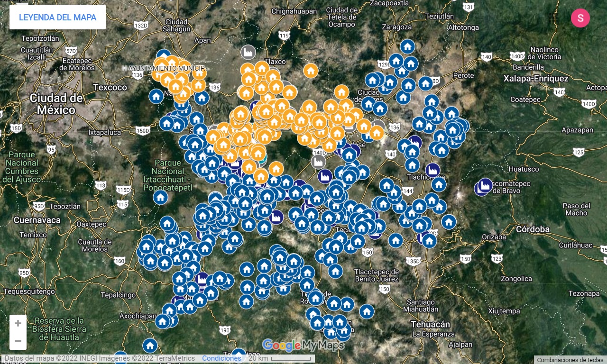Select blue house marker nearest the Orizaba label
Screen dimensions: 607x364
(449, 221)
